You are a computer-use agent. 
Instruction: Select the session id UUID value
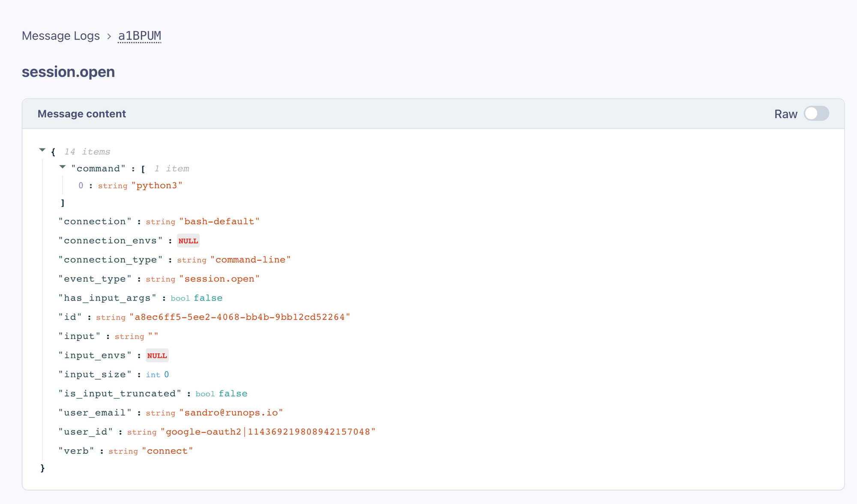click(240, 317)
